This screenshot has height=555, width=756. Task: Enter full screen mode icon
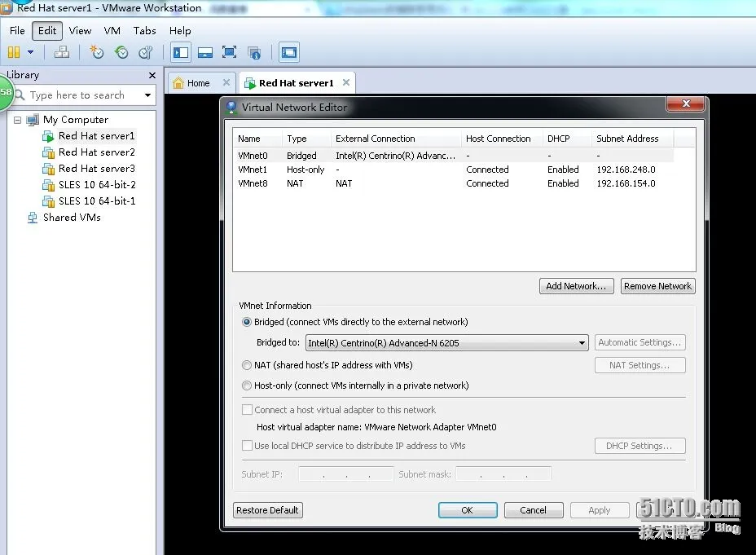[x=229, y=52]
